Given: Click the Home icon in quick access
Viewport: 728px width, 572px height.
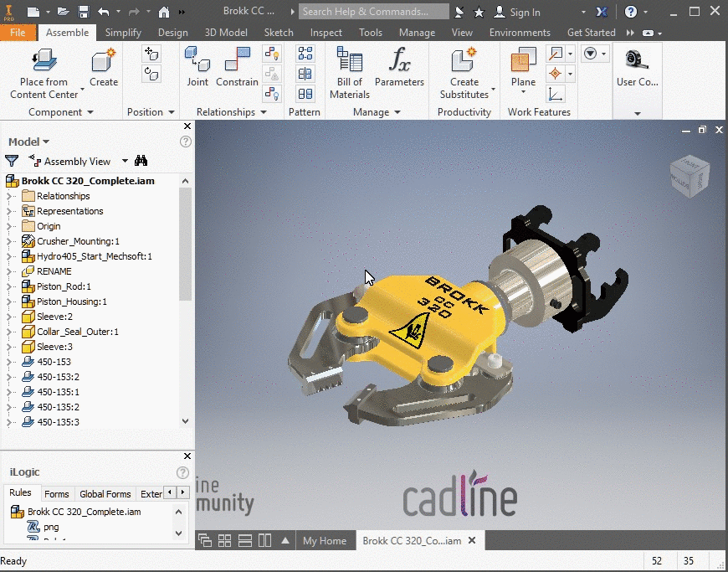Looking at the screenshot, I should [164, 12].
